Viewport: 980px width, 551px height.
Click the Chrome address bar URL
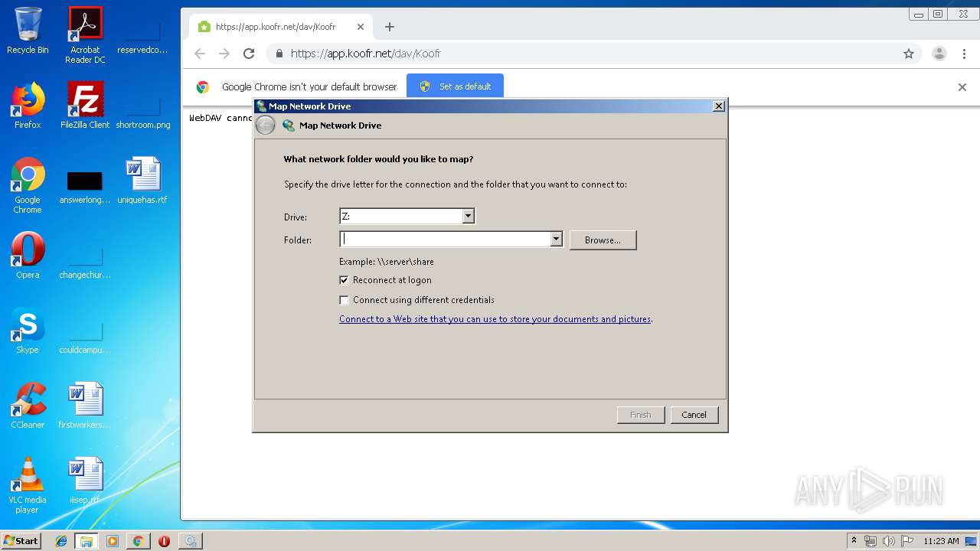tap(366, 54)
